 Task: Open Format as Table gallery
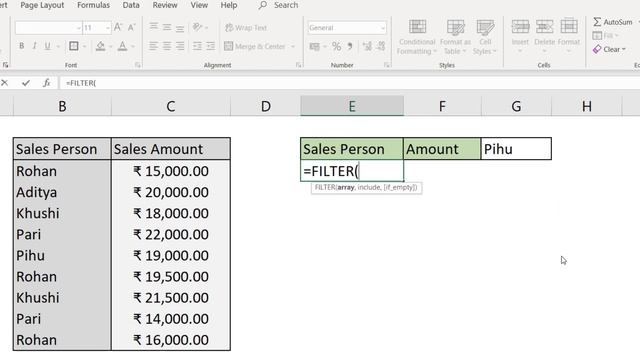[x=455, y=37]
